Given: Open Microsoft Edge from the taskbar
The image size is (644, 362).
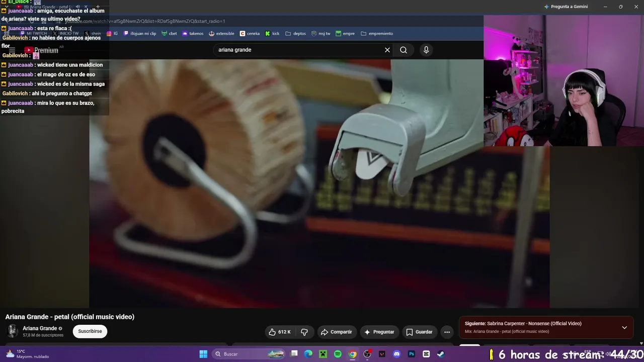Looking at the screenshot, I should pos(308,354).
